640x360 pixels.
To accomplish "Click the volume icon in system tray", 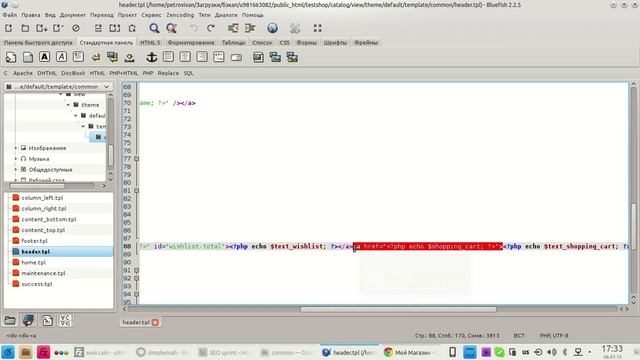I will [551, 352].
